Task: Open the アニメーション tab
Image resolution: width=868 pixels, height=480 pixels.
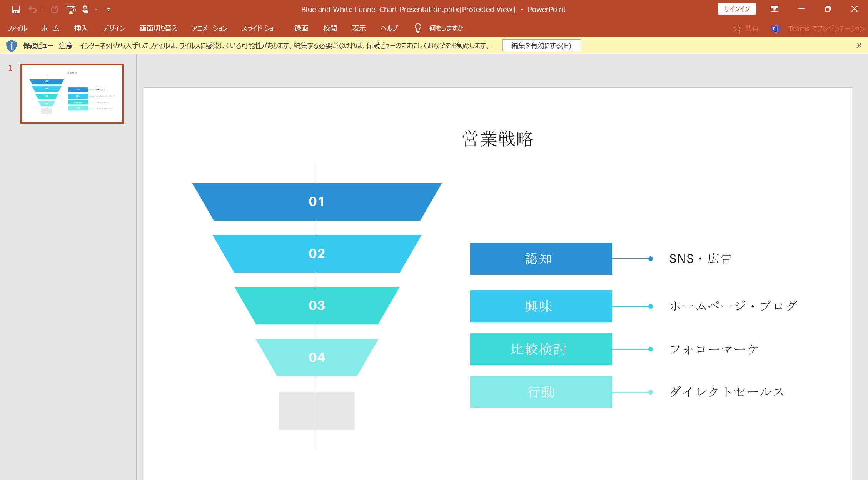Action: pos(209,28)
